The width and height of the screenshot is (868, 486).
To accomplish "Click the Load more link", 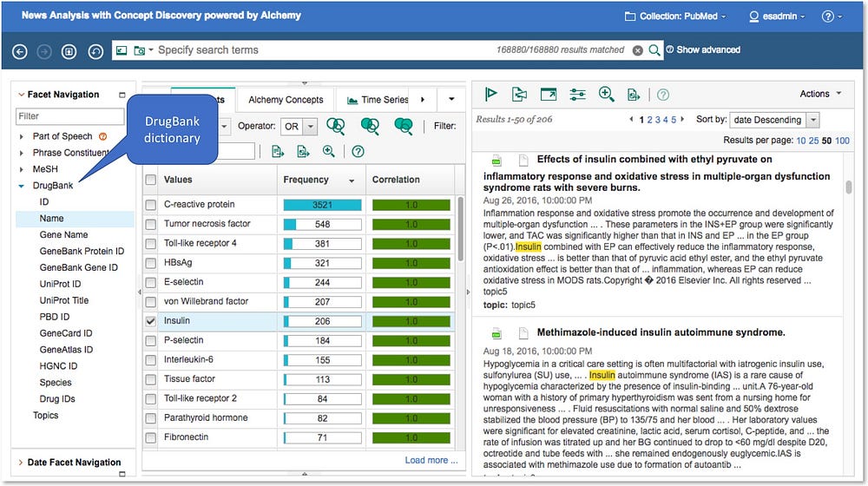I will point(431,460).
